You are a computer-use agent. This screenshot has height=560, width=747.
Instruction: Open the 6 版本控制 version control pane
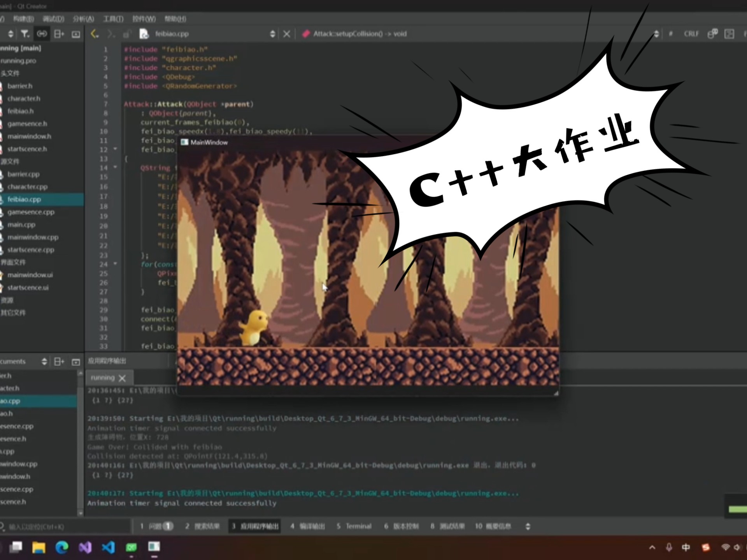[x=402, y=527]
